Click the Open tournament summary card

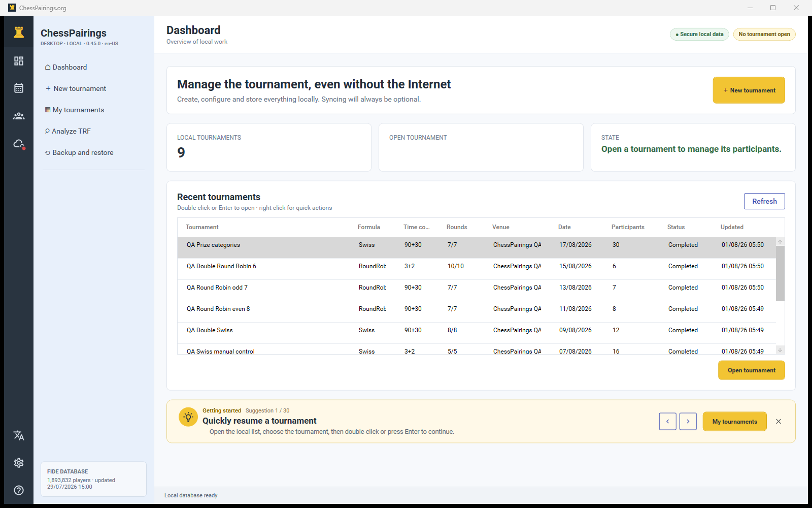(x=481, y=147)
